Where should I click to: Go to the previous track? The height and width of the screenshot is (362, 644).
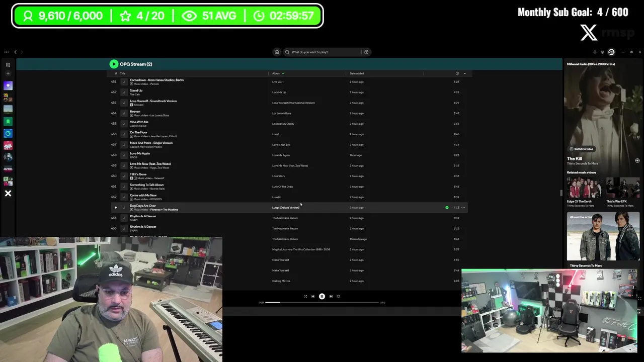(x=313, y=296)
